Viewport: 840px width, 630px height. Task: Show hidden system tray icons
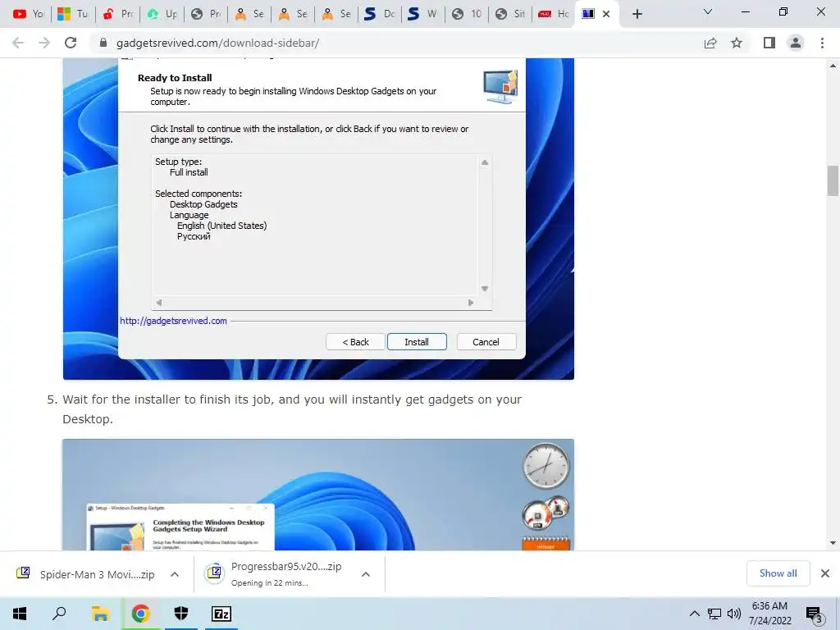coord(694,614)
